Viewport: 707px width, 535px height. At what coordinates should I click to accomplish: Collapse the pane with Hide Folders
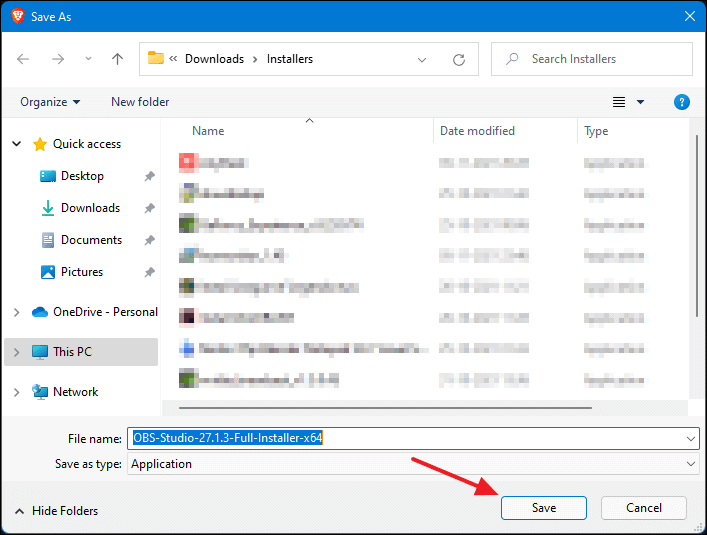pyautogui.click(x=56, y=511)
